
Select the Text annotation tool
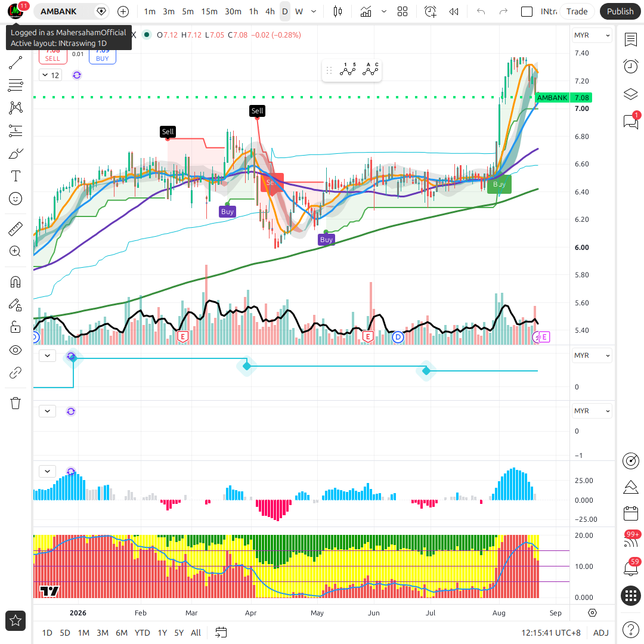(x=16, y=176)
